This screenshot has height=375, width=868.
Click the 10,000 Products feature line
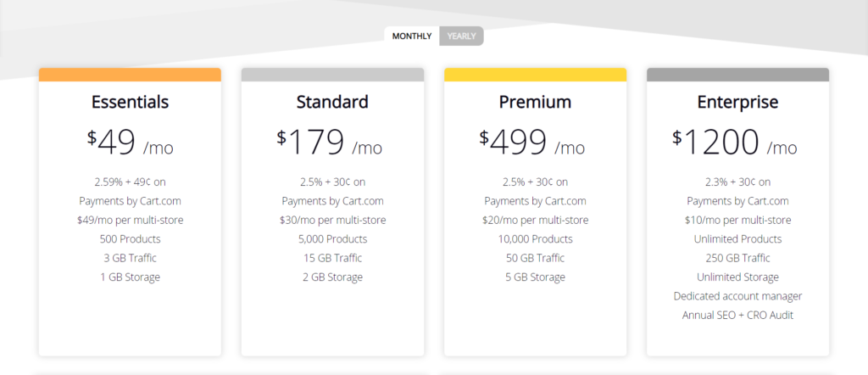point(536,239)
